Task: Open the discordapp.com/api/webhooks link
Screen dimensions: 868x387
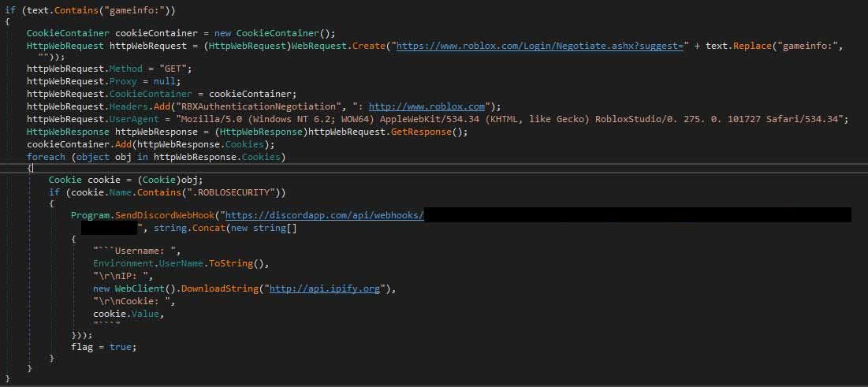Action: coord(325,215)
